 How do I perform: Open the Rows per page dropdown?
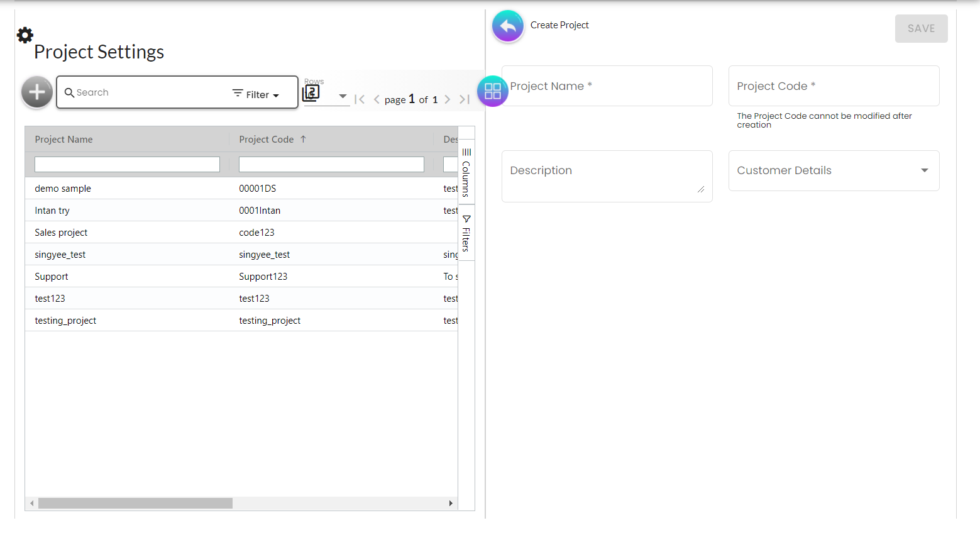point(342,96)
